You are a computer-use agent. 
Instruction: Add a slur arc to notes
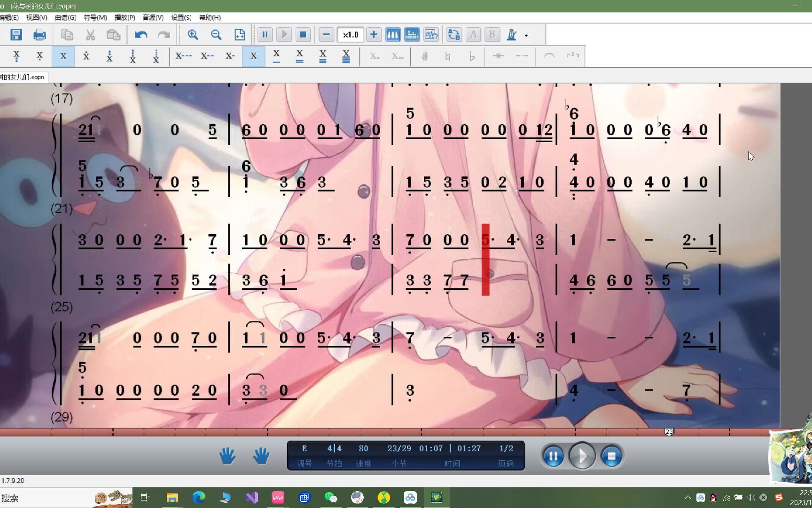tap(549, 56)
